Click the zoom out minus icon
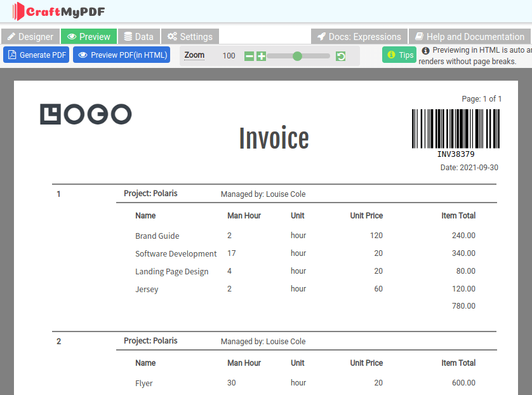Screen dimensions: 532x395 (x=249, y=57)
